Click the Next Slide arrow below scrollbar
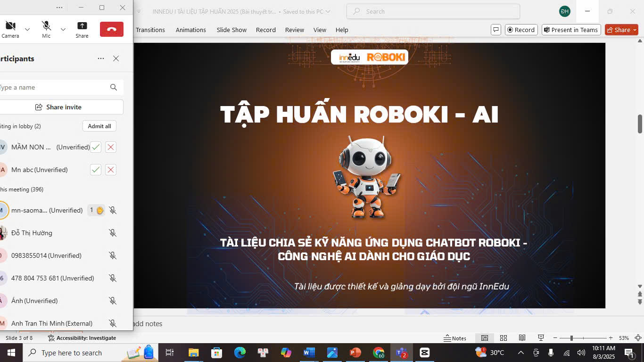This screenshot has height=362, width=644. tap(640, 302)
